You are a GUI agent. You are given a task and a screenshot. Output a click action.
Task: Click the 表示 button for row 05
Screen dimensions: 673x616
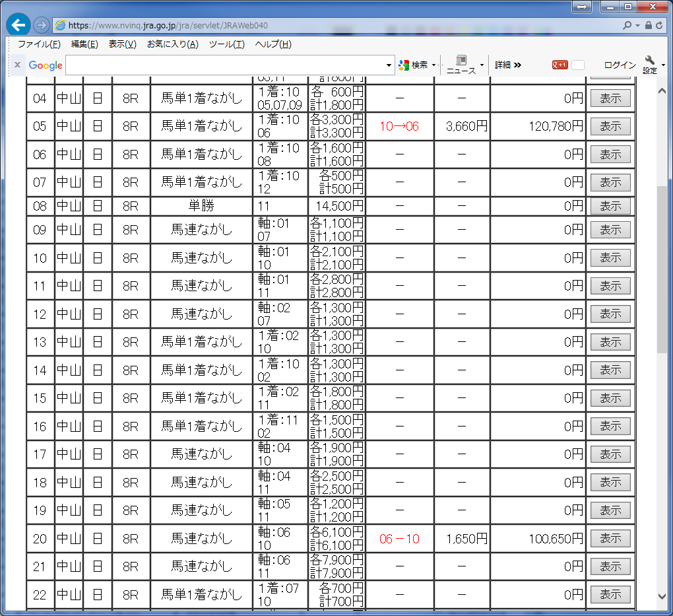click(610, 126)
